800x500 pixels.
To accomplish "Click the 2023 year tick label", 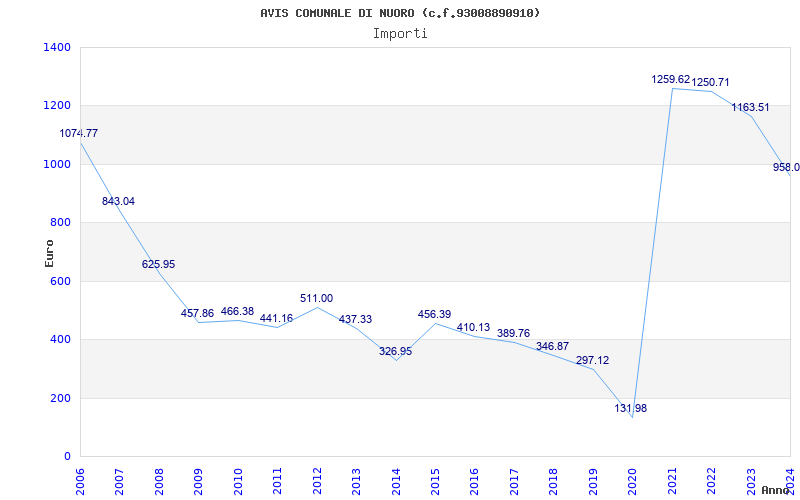I will point(751,480).
